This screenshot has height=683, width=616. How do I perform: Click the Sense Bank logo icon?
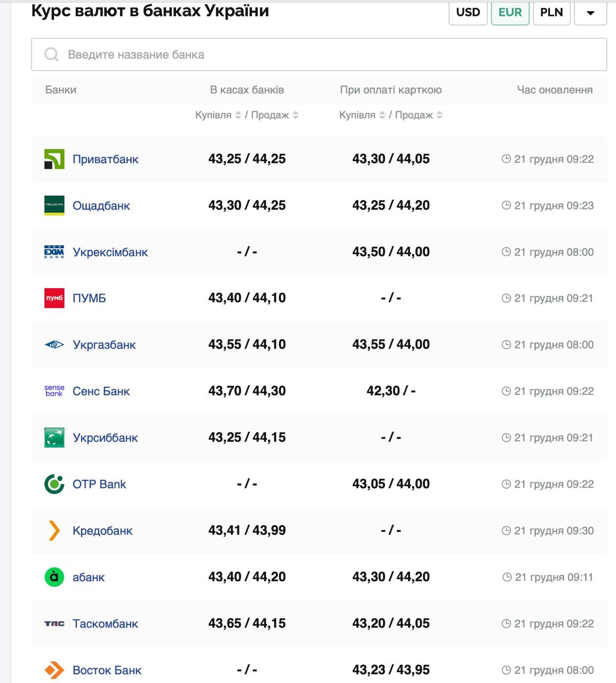(x=54, y=391)
